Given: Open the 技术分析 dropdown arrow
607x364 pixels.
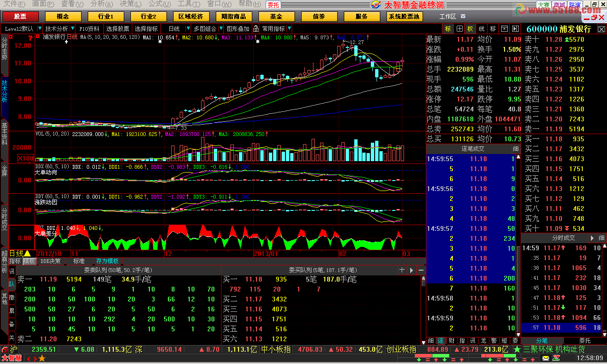Looking at the screenshot, I should tap(73, 28).
